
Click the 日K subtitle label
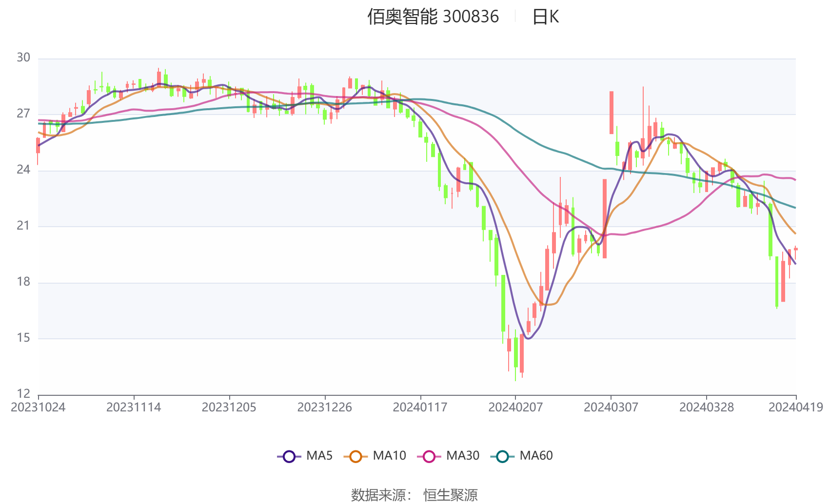click(545, 17)
